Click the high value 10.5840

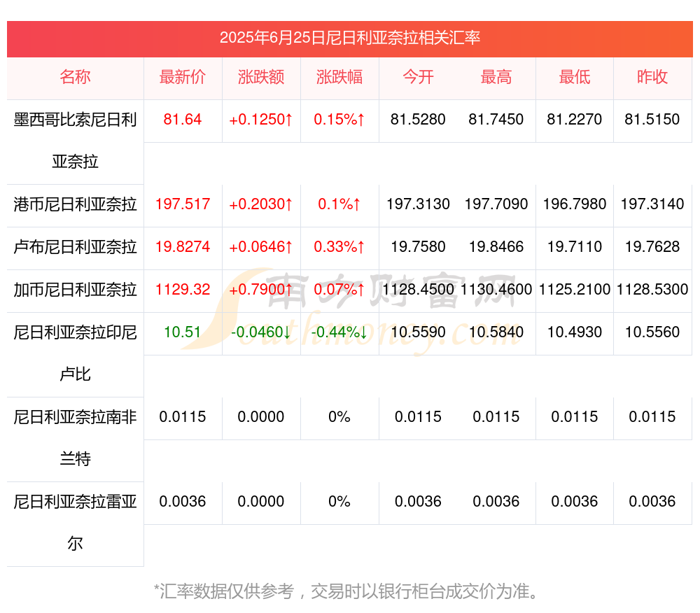click(496, 332)
